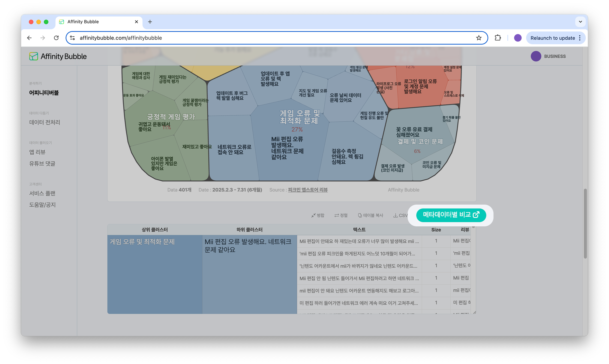Go back with the back arrow

point(29,38)
